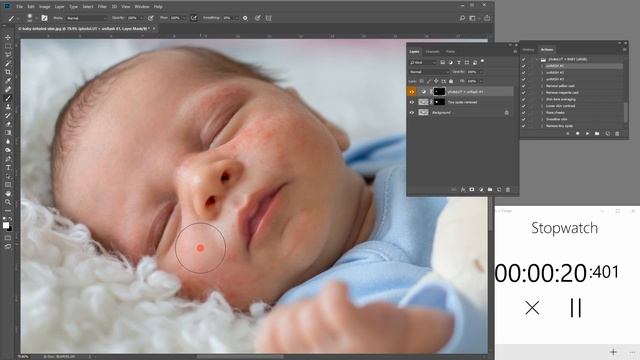The image size is (640, 360).
Task: Select the Lasso tool
Action: click(x=8, y=55)
